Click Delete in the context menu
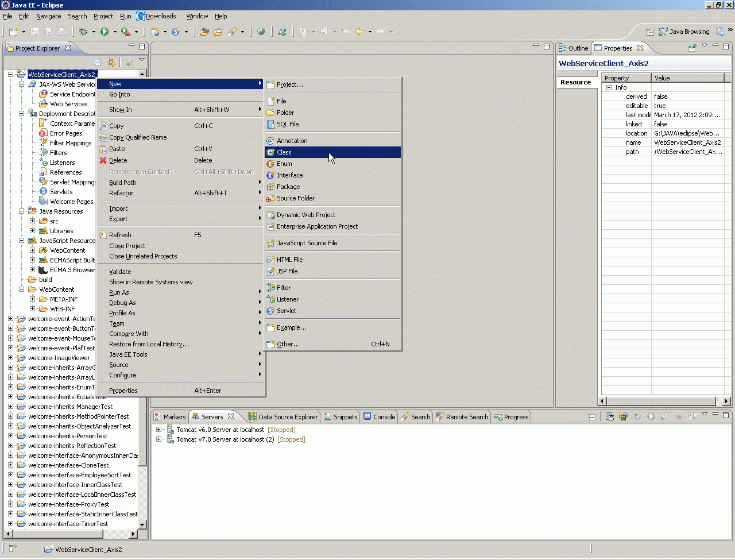 [181, 160]
